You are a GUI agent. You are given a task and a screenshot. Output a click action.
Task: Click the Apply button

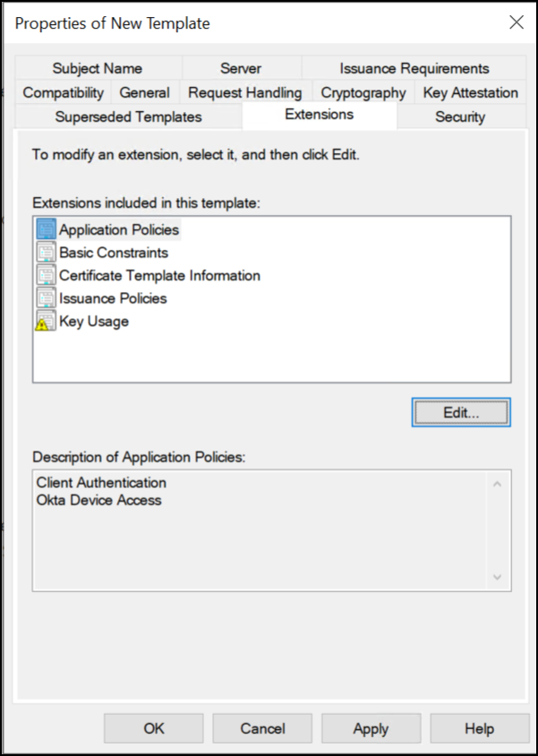click(371, 728)
